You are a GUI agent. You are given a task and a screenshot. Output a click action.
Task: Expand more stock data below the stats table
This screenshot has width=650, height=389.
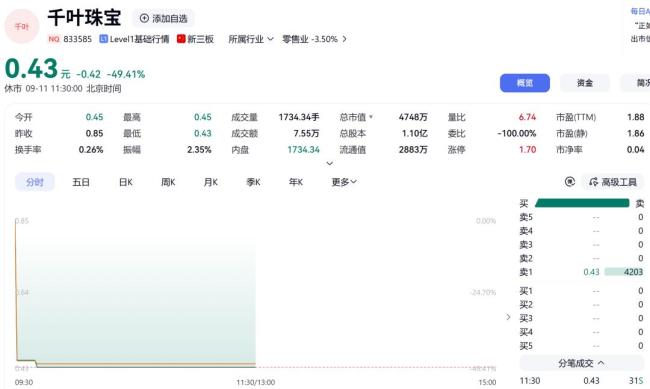tap(330, 163)
